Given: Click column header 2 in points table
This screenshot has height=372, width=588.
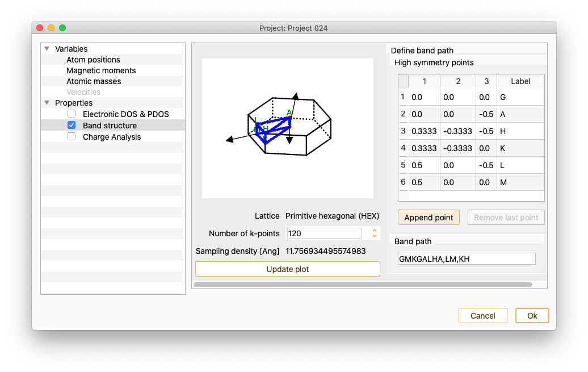Looking at the screenshot, I should [x=458, y=81].
